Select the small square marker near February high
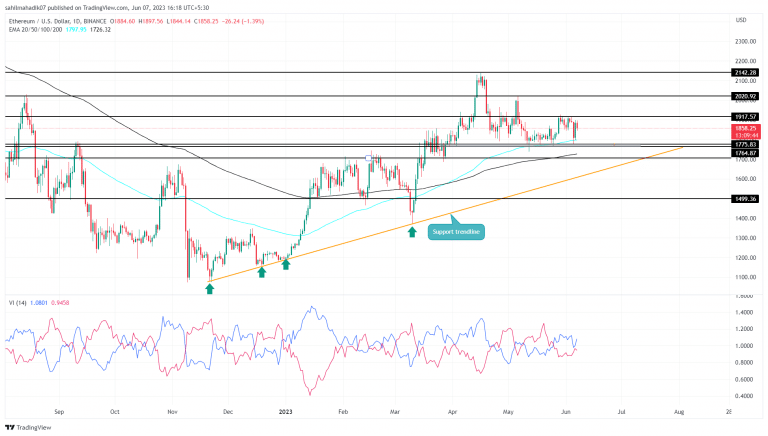The height and width of the screenshot is (436, 768). pyautogui.click(x=370, y=158)
